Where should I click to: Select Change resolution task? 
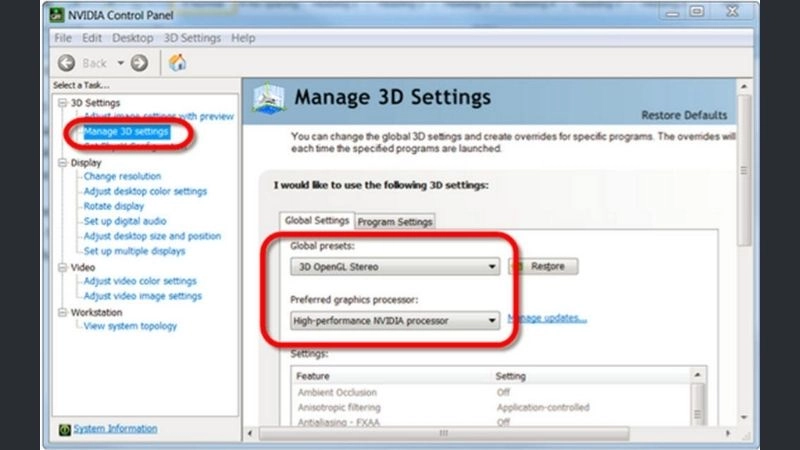[122, 176]
